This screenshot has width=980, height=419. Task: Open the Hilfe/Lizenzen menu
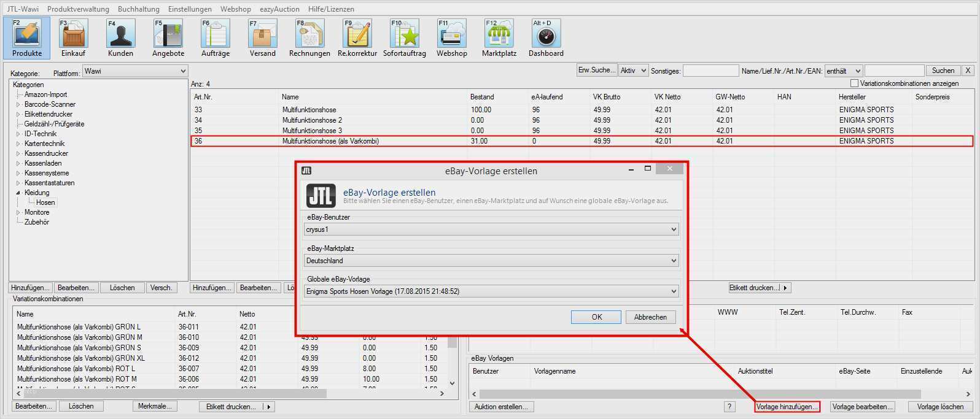coord(331,9)
